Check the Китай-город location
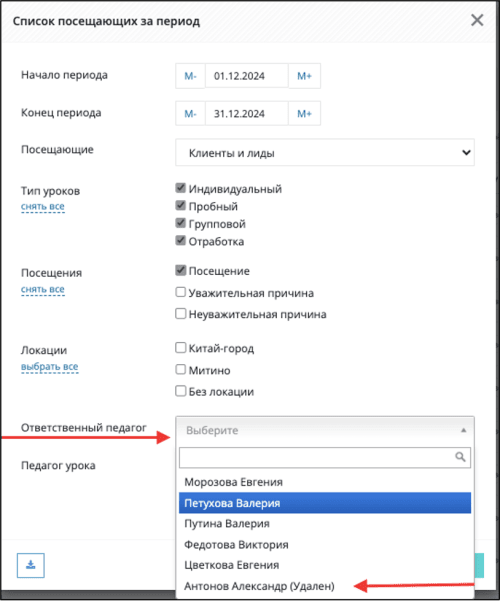This screenshot has width=500, height=601. [x=181, y=348]
